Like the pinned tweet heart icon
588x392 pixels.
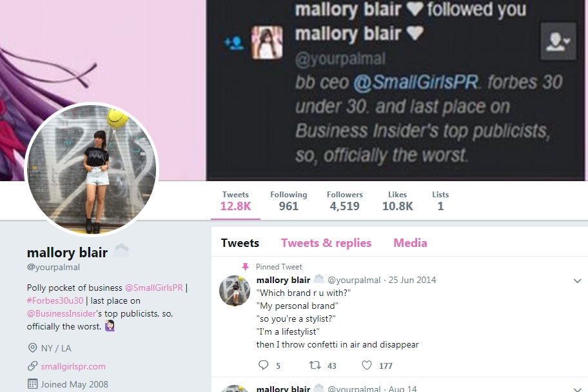[367, 365]
